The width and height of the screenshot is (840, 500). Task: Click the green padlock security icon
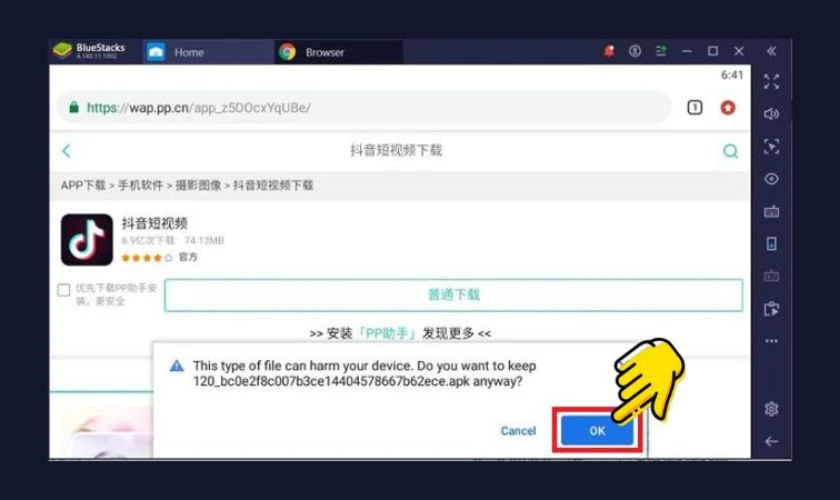[74, 107]
